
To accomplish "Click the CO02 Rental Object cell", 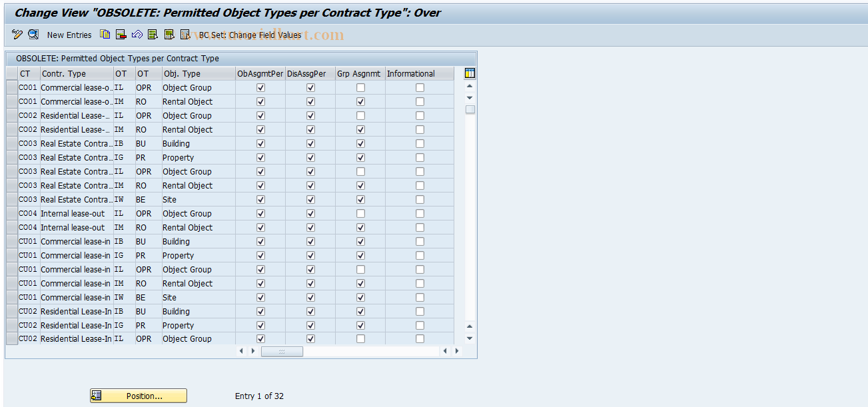I will tap(198, 130).
